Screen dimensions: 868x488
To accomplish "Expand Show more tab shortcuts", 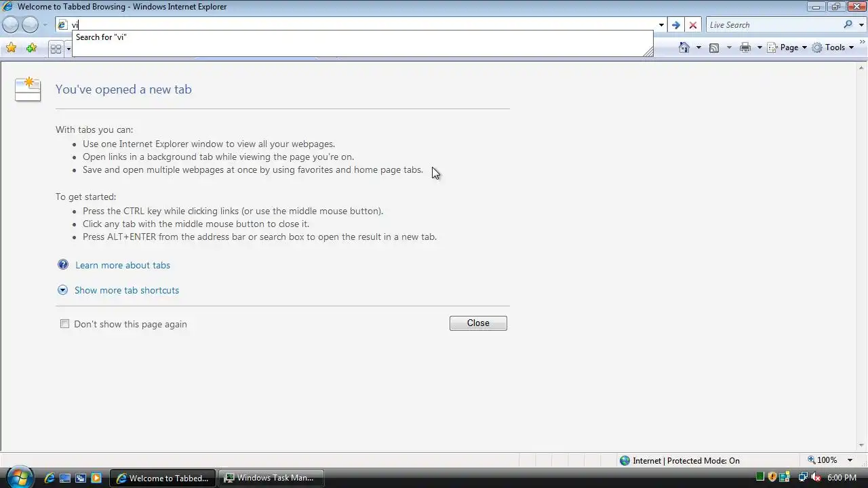I will click(x=127, y=290).
